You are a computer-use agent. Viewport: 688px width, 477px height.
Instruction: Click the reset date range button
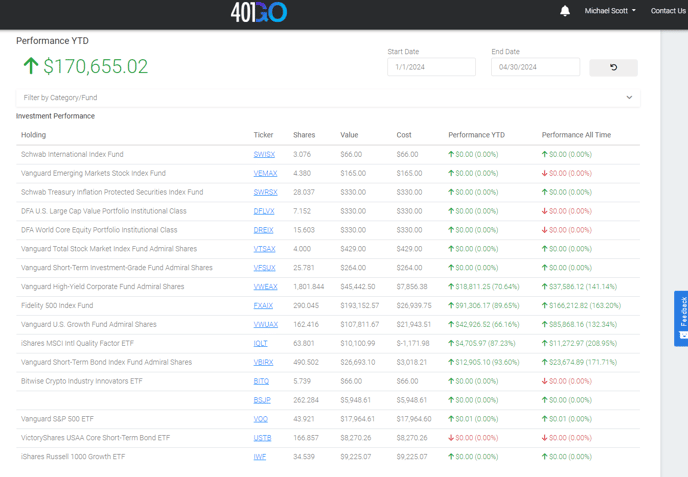[x=613, y=67]
